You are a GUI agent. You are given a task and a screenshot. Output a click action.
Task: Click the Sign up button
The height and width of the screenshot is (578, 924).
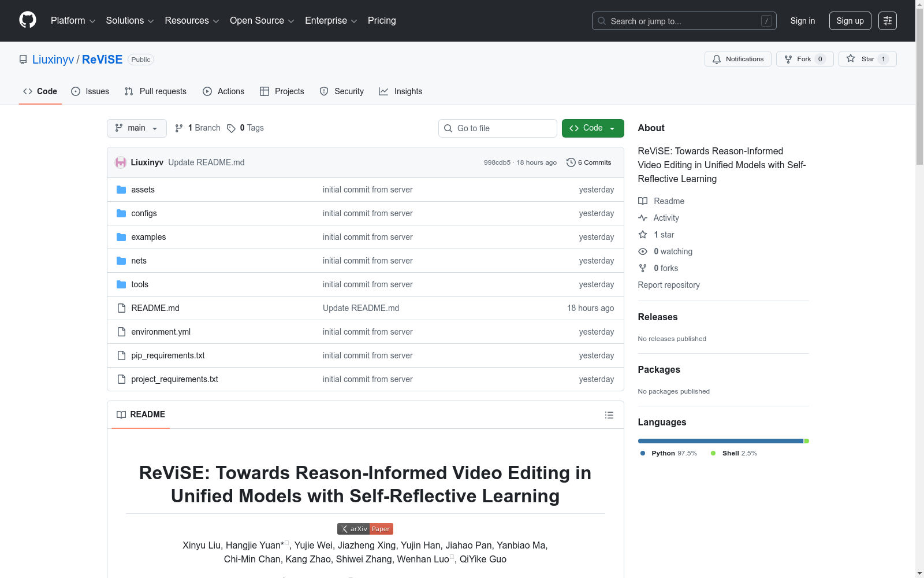[850, 21]
